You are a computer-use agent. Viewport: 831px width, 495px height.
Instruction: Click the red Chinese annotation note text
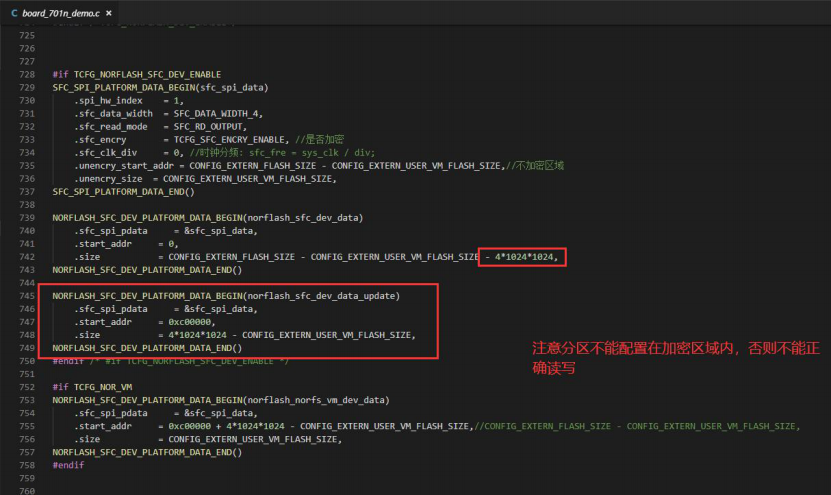pos(676,358)
